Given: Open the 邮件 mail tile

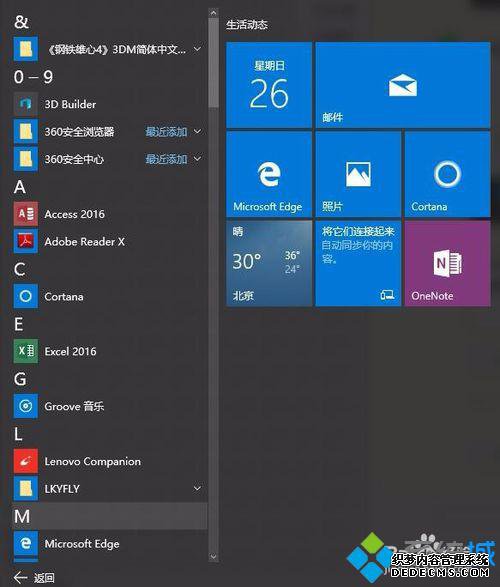Looking at the screenshot, I should click(403, 85).
